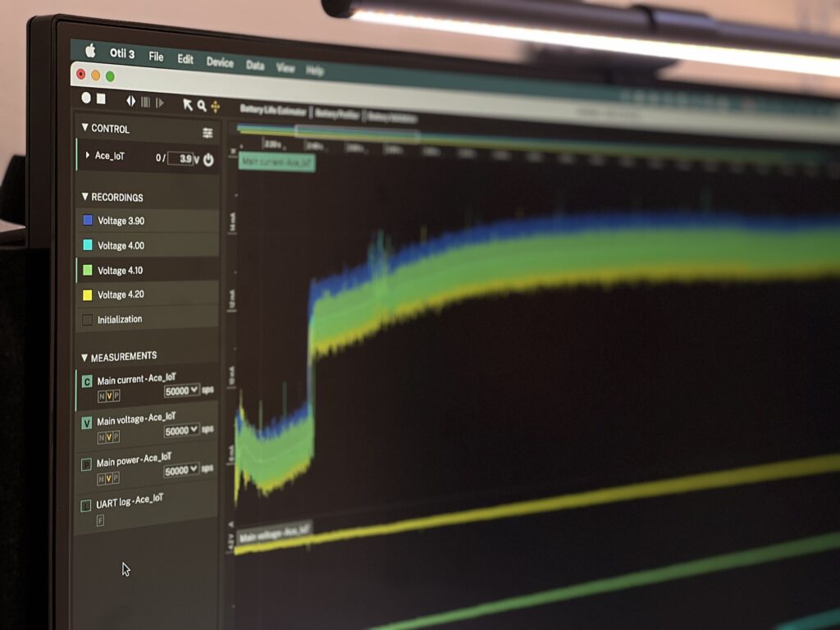Viewport: 840px width, 630px height.
Task: Click the round record button
Action: [x=86, y=98]
